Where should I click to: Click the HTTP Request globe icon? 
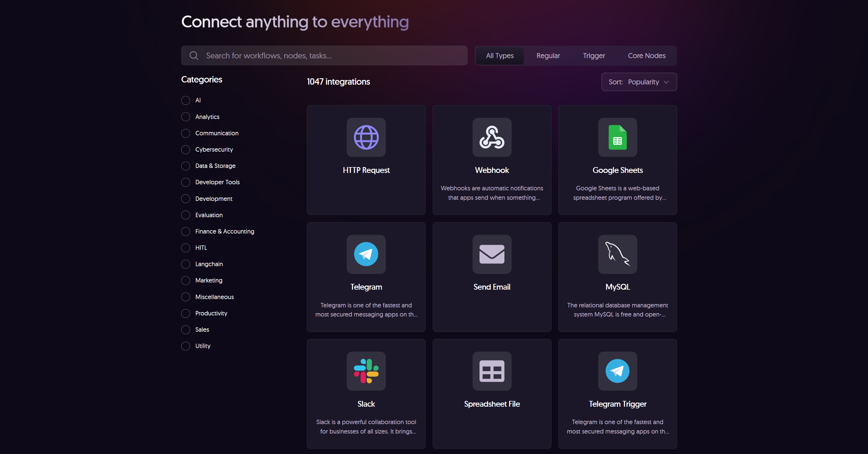click(366, 137)
